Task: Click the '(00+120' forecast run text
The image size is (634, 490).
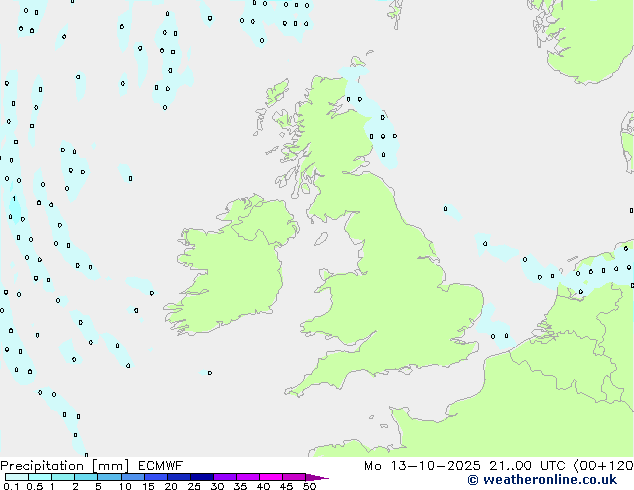Action: tap(603, 466)
